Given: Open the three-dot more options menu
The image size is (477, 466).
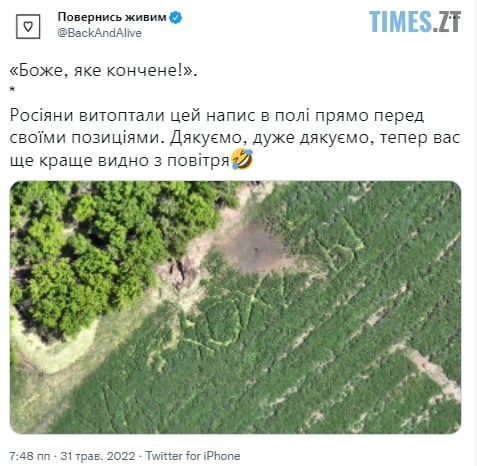Looking at the screenshot, I should pyautogui.click(x=457, y=16).
